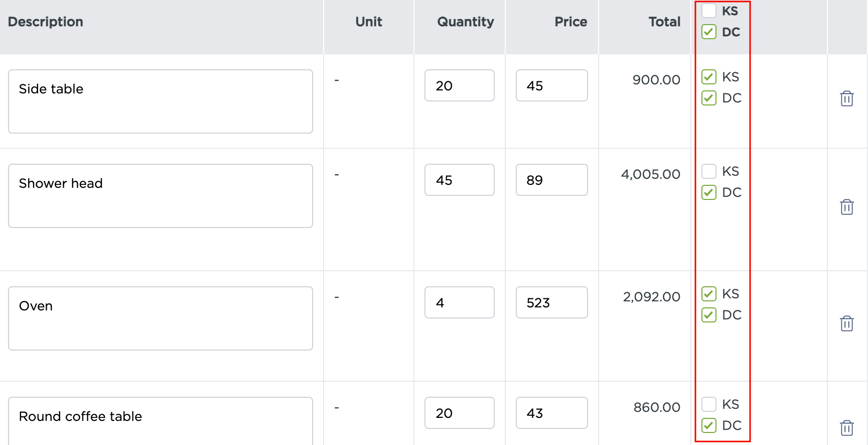This screenshot has height=445, width=868.
Task: Tick KS for Round coffee table
Action: click(x=709, y=404)
